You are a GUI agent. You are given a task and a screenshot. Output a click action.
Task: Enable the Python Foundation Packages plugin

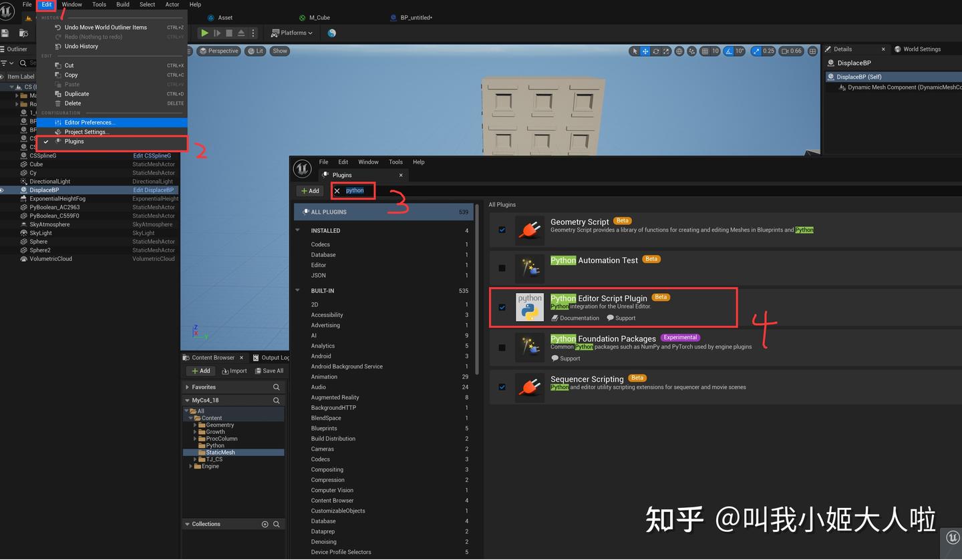point(502,347)
